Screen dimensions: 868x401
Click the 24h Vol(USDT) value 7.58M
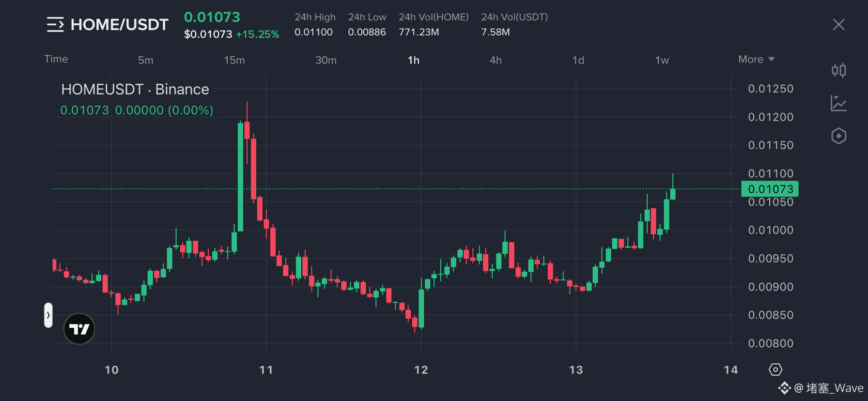pos(495,32)
